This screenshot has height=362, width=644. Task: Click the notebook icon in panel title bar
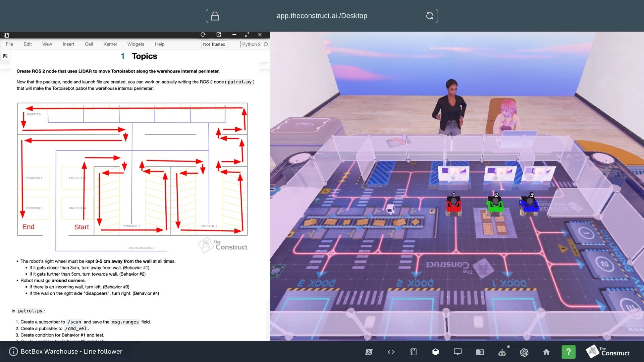click(x=6, y=35)
